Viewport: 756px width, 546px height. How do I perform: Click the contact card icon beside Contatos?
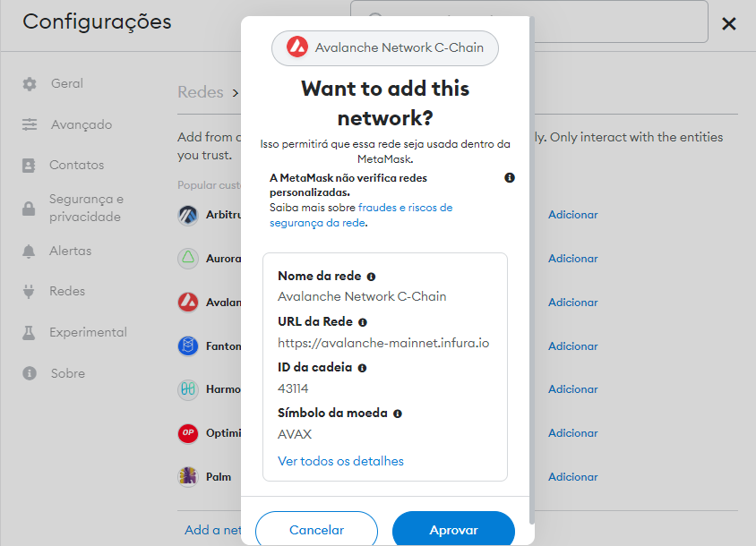click(29, 166)
